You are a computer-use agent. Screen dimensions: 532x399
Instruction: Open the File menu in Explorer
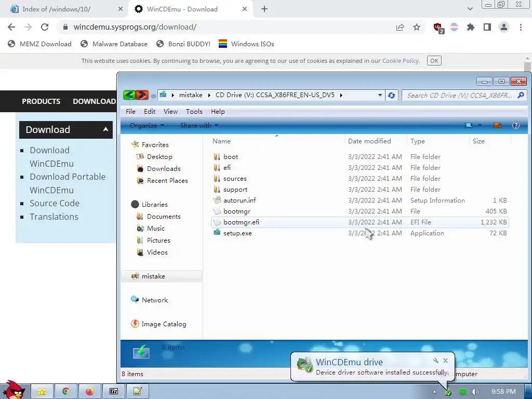(x=130, y=112)
